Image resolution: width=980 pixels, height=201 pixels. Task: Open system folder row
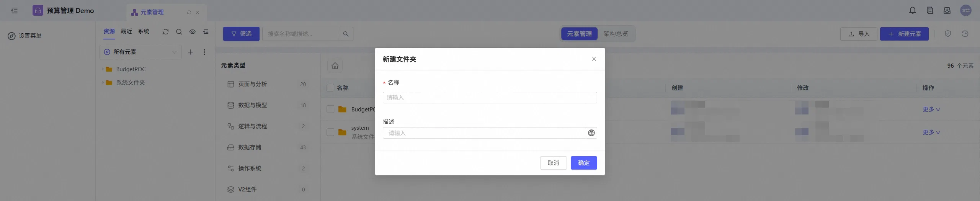[x=360, y=128]
